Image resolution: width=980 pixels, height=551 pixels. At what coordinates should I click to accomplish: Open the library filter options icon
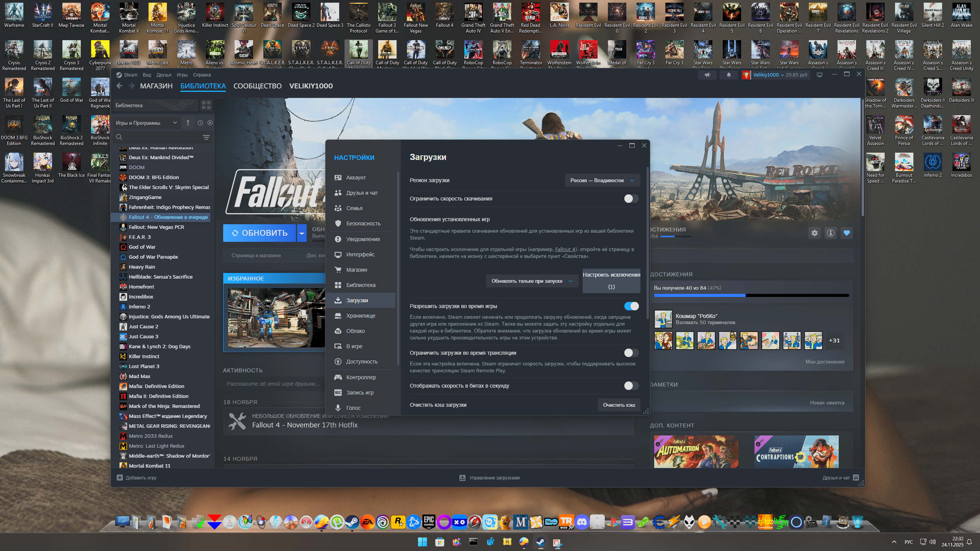click(x=206, y=137)
